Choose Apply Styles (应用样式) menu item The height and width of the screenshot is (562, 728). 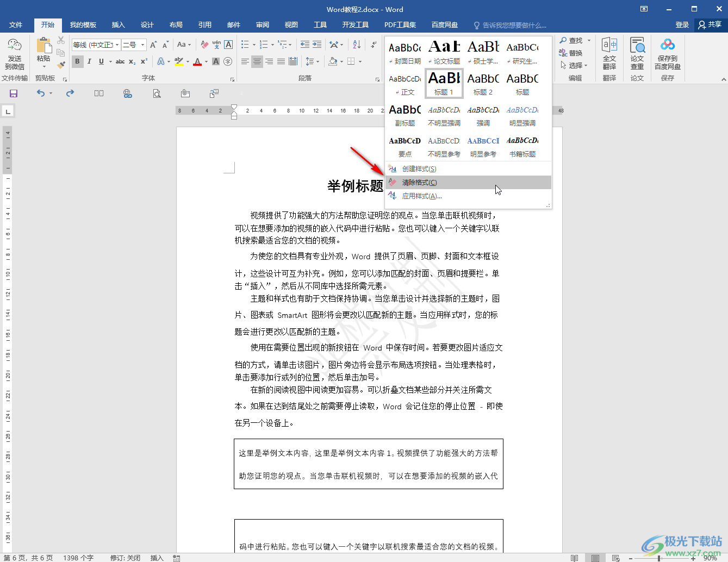click(x=468, y=196)
